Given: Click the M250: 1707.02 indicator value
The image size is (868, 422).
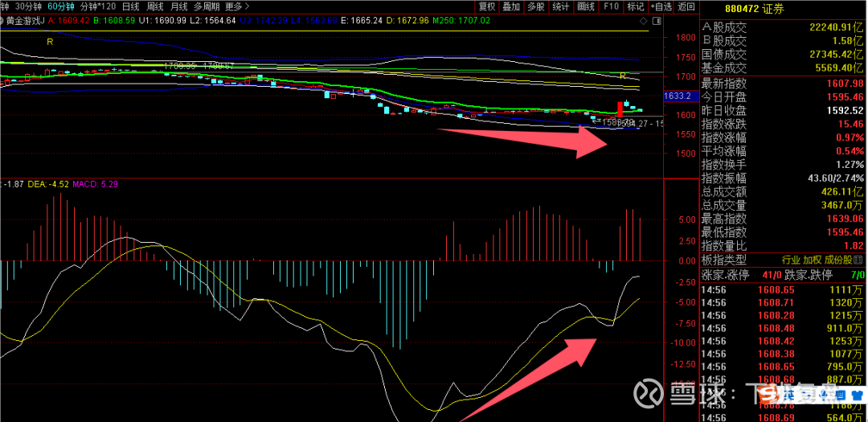Looking at the screenshot, I should (x=460, y=20).
